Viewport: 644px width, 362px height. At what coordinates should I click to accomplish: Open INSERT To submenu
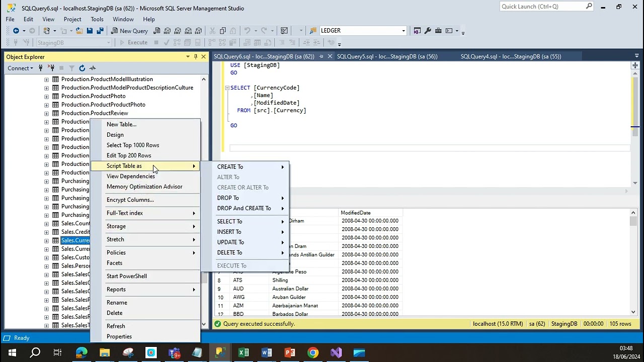(245, 232)
